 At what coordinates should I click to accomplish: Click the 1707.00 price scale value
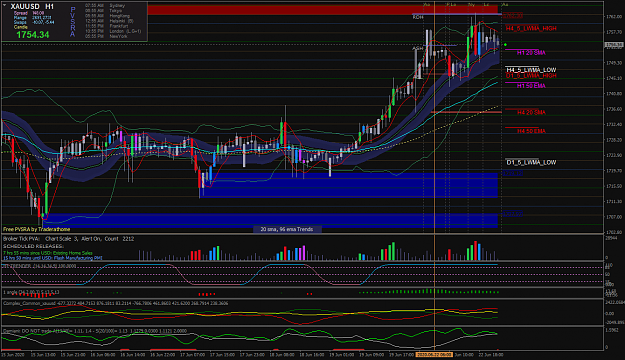coord(614,217)
